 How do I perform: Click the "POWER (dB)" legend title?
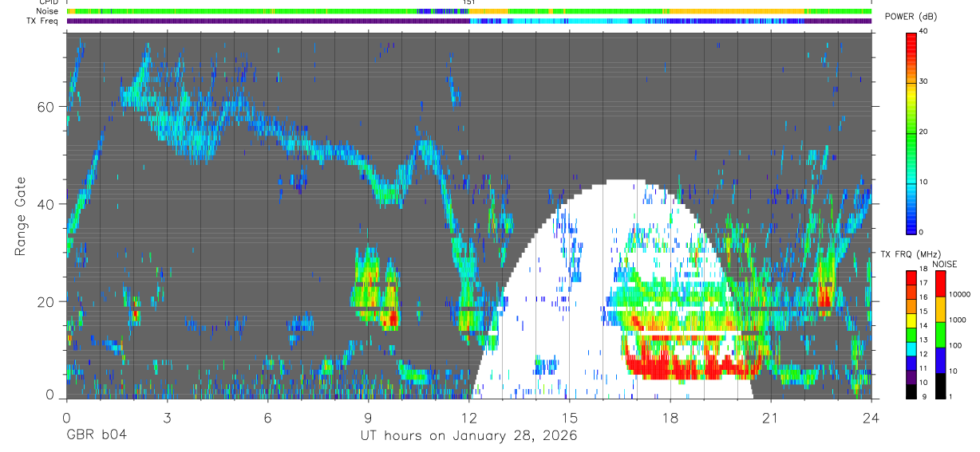910,17
